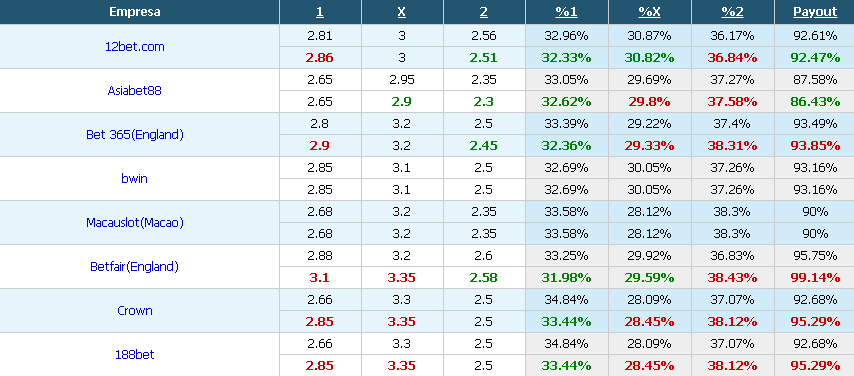This screenshot has width=854, height=376.
Task: Sort by the 1 column header
Action: click(x=320, y=12)
